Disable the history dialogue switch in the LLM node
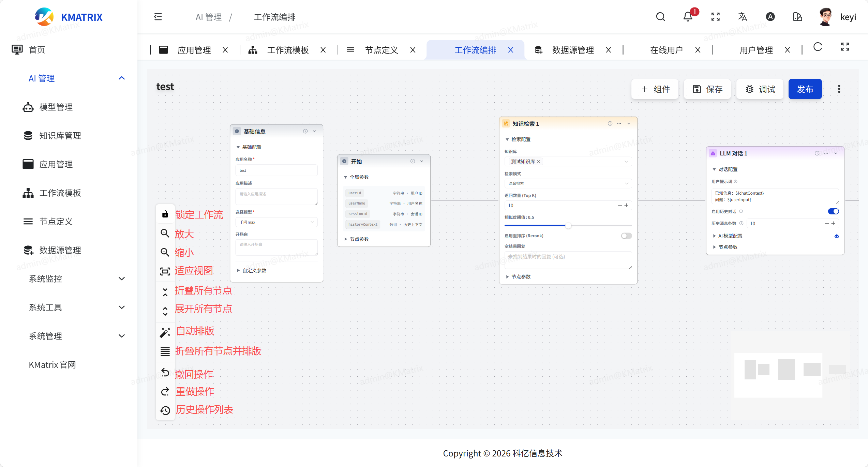This screenshot has height=467, width=868. point(833,211)
